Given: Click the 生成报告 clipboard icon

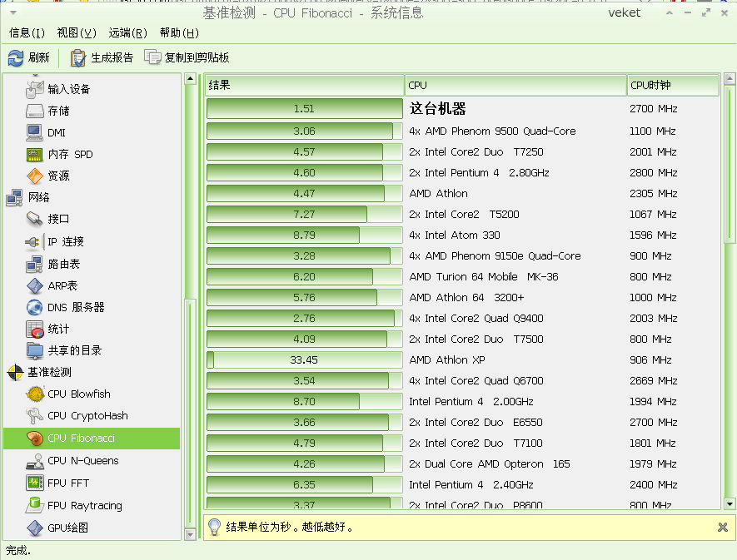Looking at the screenshot, I should tap(77, 57).
